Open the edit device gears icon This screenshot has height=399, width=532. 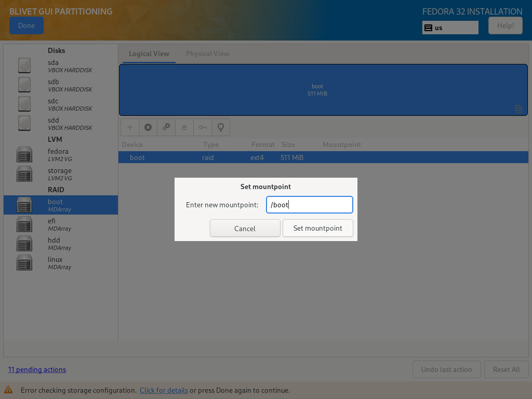pos(166,127)
